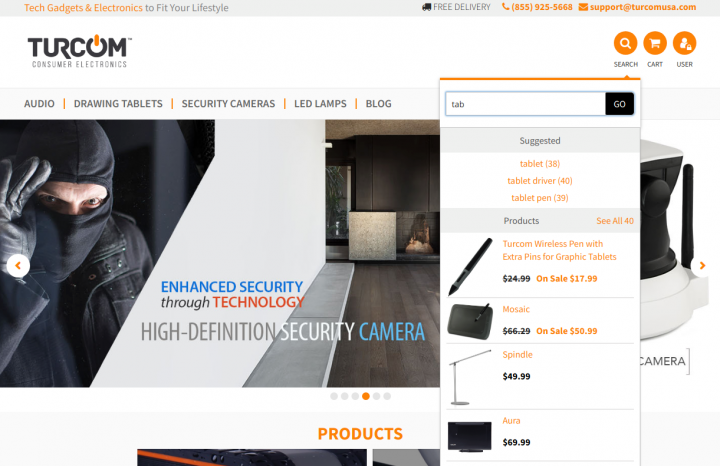Screen dimensions: 720x466
Task: Click See All 40 products link
Action: pyautogui.click(x=615, y=221)
